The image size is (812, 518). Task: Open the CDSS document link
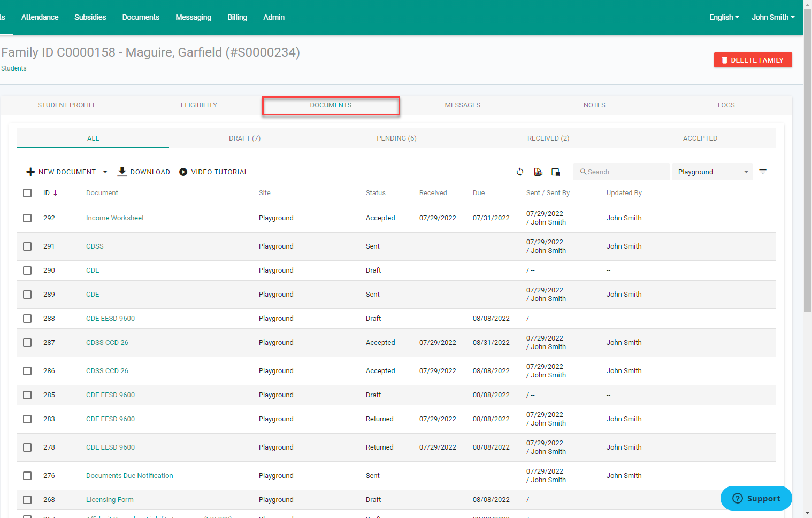pos(95,246)
